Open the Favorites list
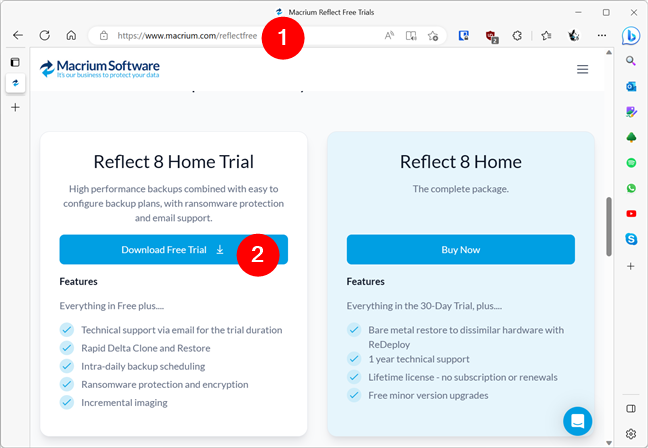 point(546,36)
